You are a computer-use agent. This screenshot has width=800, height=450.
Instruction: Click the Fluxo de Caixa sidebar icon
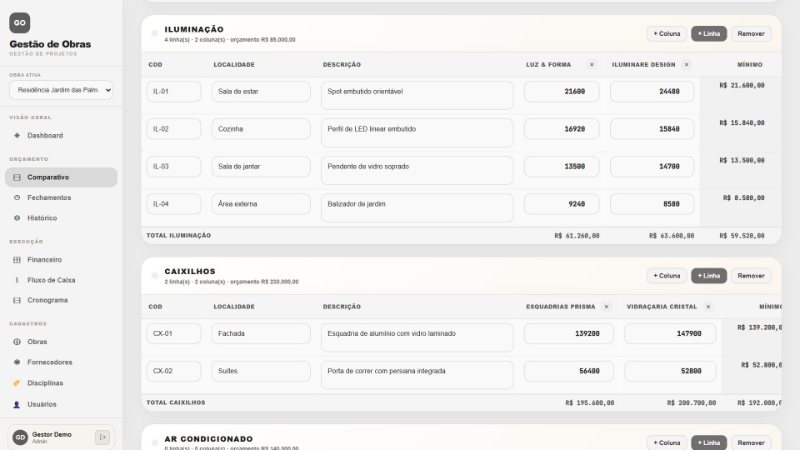[x=17, y=280]
